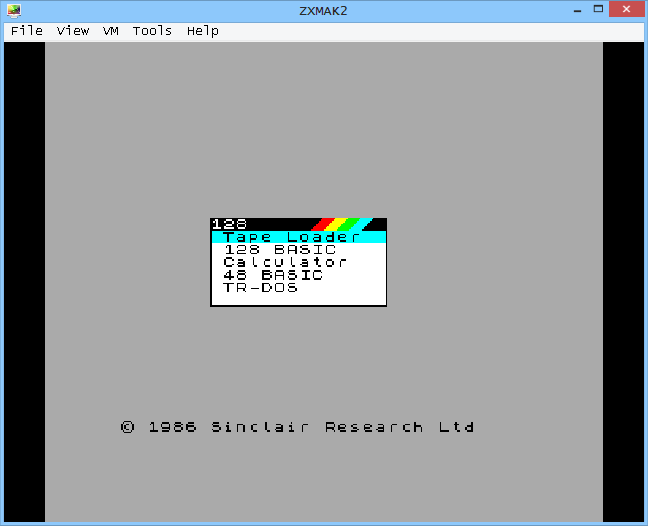Viewport: 648px width, 526px height.
Task: Open the Tools menu
Action: 152,31
